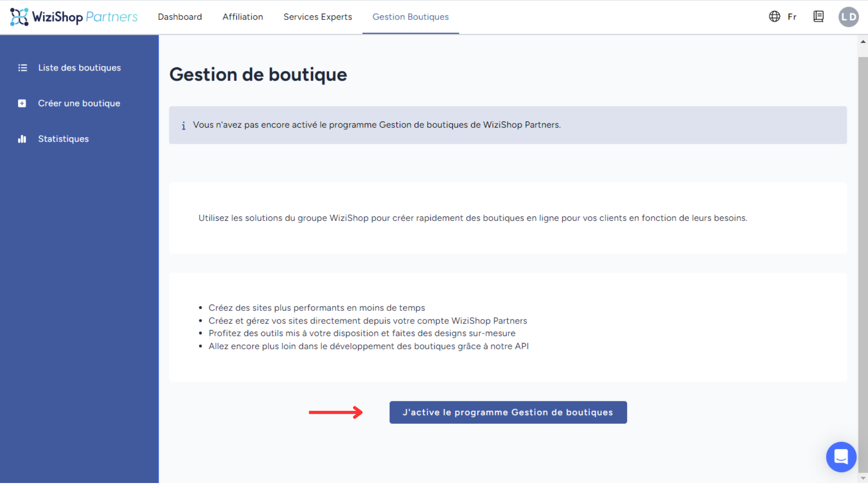Image resolution: width=868 pixels, height=488 pixels.
Task: Click the notice text about programme not activated
Action: [x=377, y=125]
